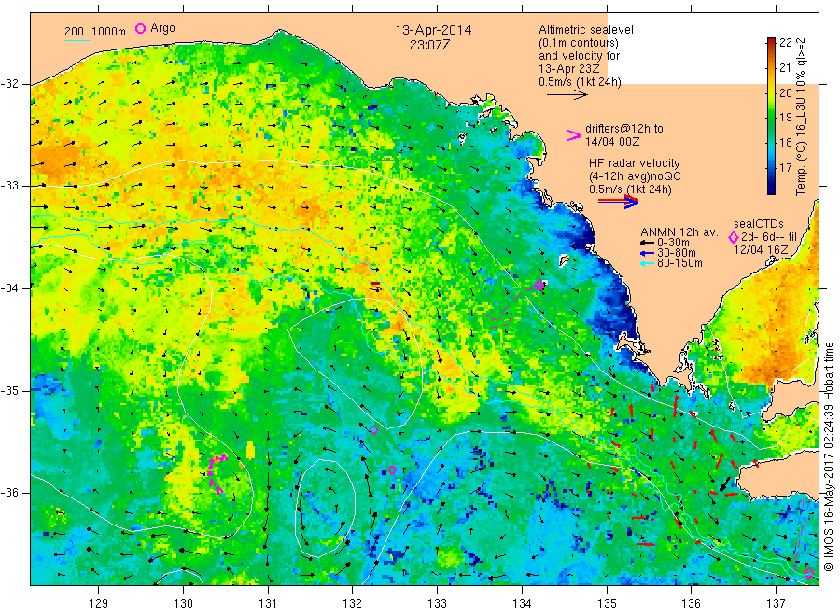Click the '30-80m' depth label
Screen dimensions: 840x616
(x=677, y=253)
